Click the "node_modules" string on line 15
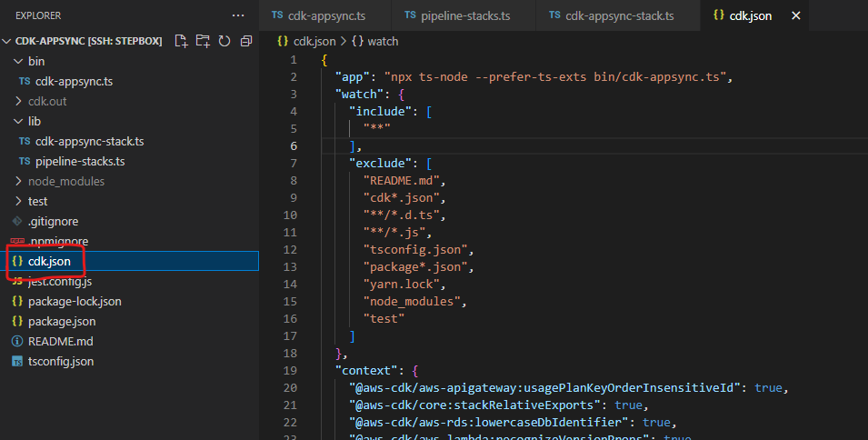Screen dimensions: 868x440 [412, 301]
